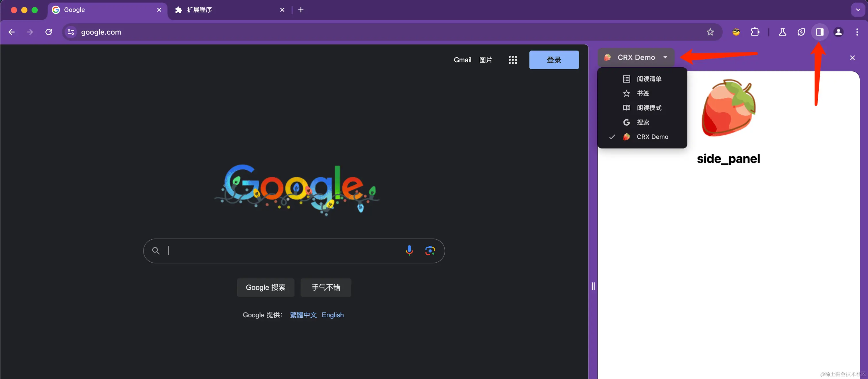Click the 登录 sign-in button
Image resolution: width=868 pixels, height=379 pixels.
click(554, 60)
